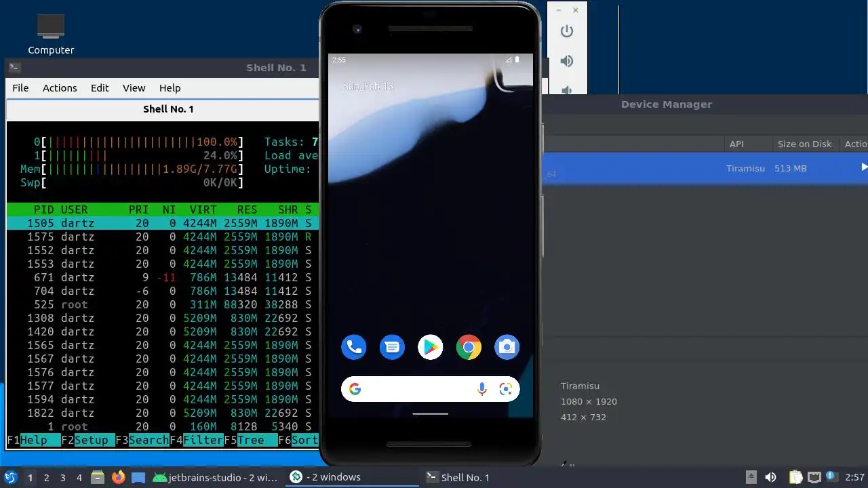Click the USER column header in htop
This screenshot has width=868, height=488.
pos(75,209)
